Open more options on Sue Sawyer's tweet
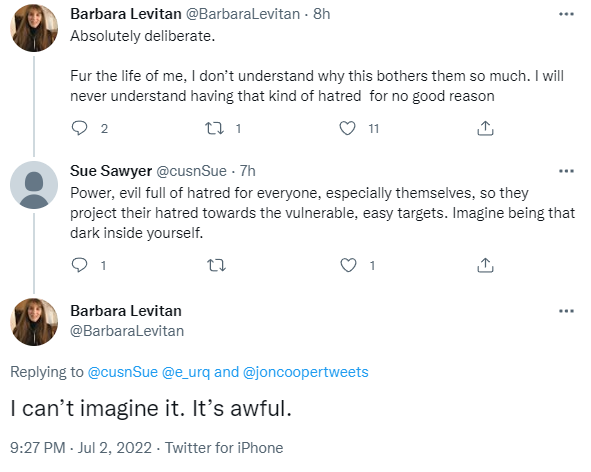Viewport: 591px width, 472px height. [566, 171]
